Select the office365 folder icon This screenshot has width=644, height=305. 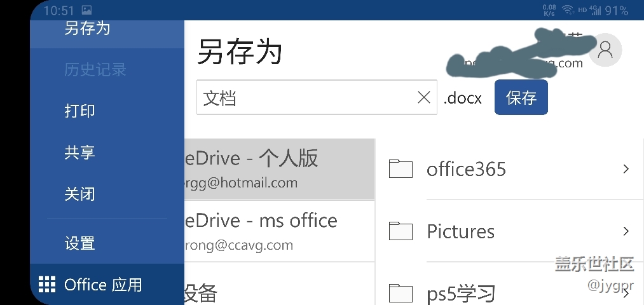[x=401, y=169]
